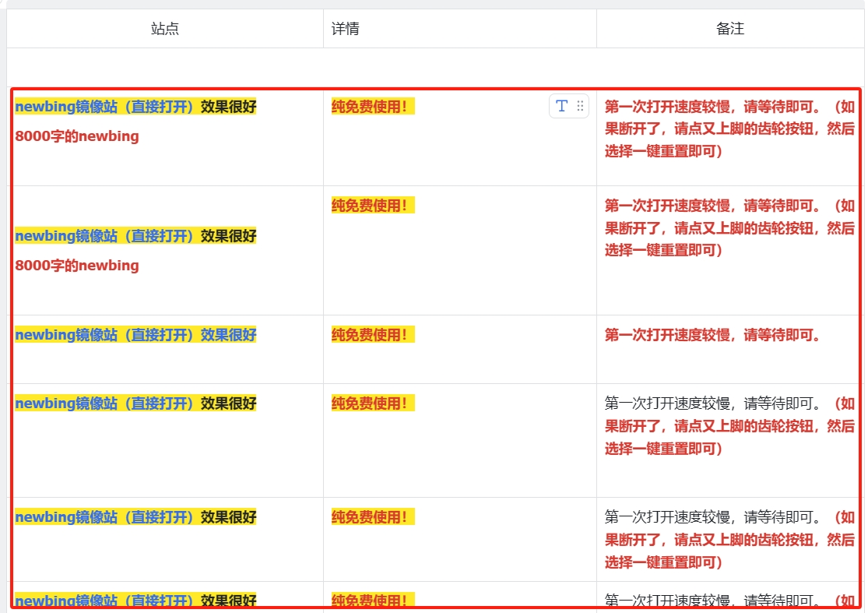This screenshot has width=868, height=613.
Task: Click 纯免费使用！ in the second row
Action: click(x=371, y=206)
